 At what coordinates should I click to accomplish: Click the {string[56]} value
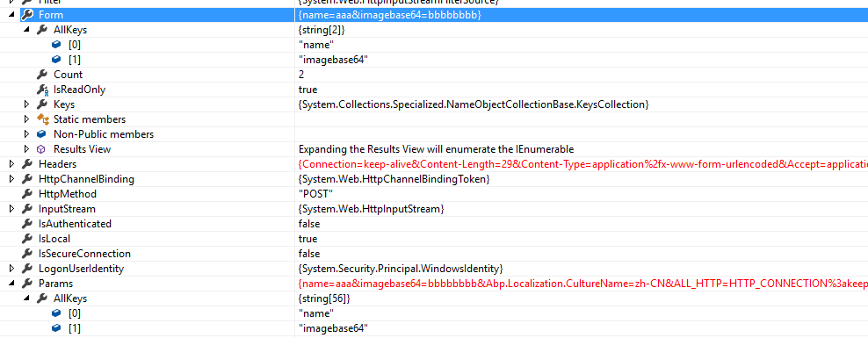pos(324,298)
